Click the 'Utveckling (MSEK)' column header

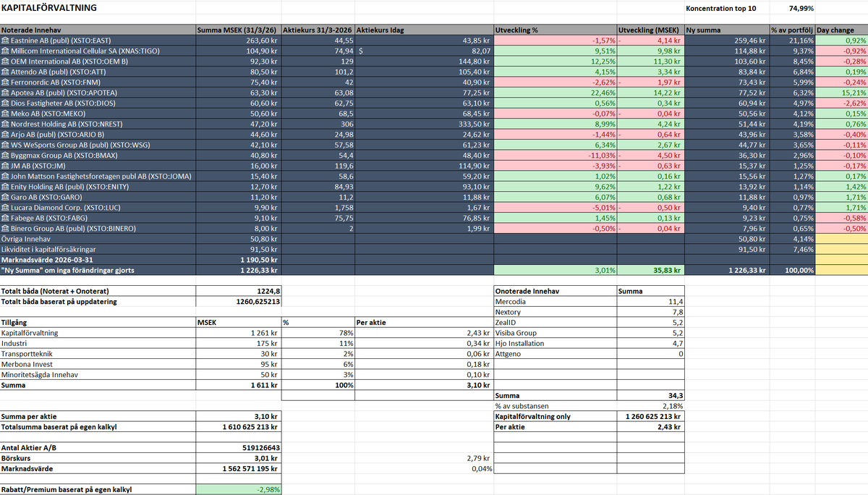point(650,30)
